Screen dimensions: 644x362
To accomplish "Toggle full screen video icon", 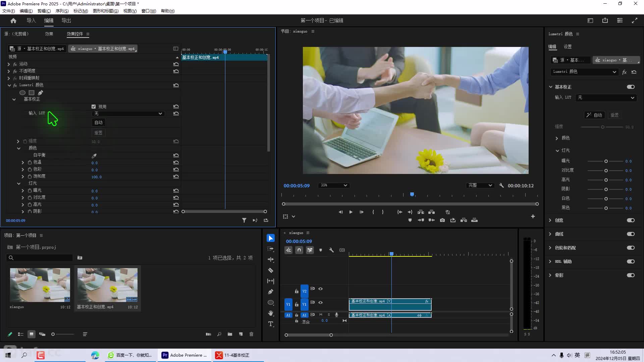I will (x=635, y=20).
